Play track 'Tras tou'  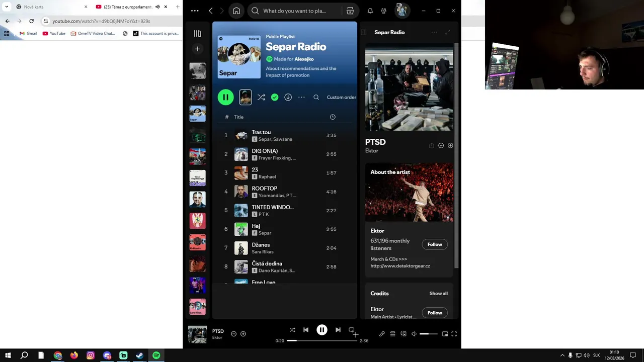point(285,135)
